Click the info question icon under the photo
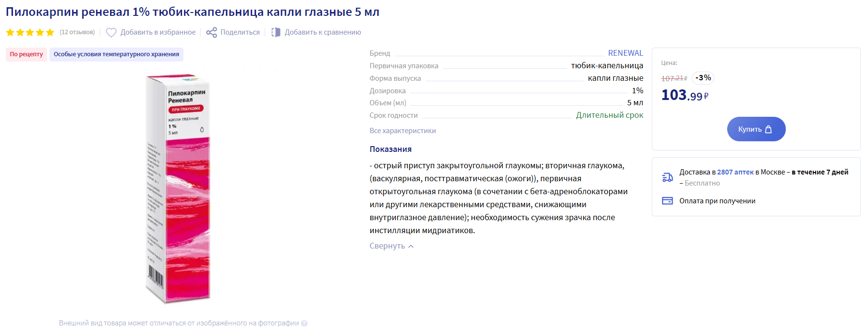Viewport: 868px width, 336px height. click(304, 324)
